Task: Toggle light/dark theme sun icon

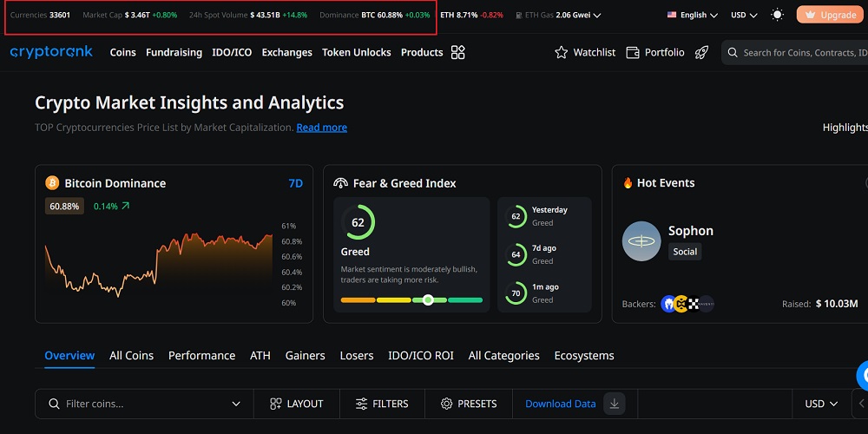Action: (x=777, y=15)
